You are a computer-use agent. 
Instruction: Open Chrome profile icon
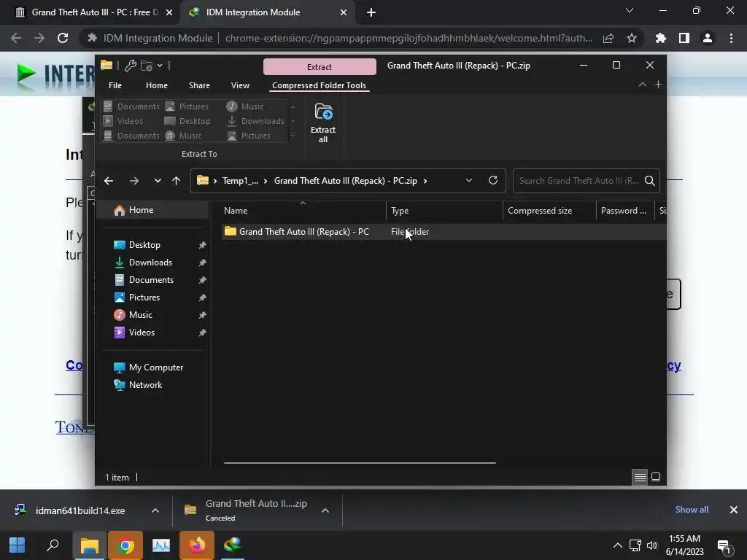coord(708,38)
